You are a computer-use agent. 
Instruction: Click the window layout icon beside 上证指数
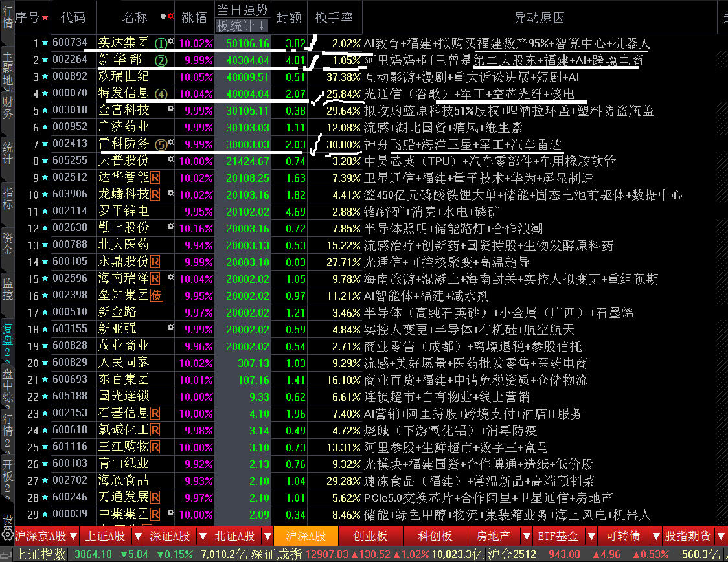pyautogui.click(x=6, y=555)
